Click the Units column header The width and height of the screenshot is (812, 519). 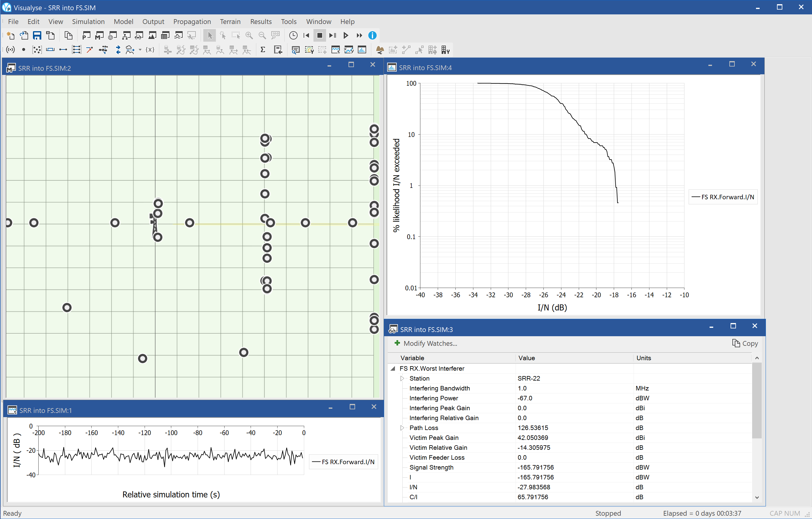pos(692,358)
